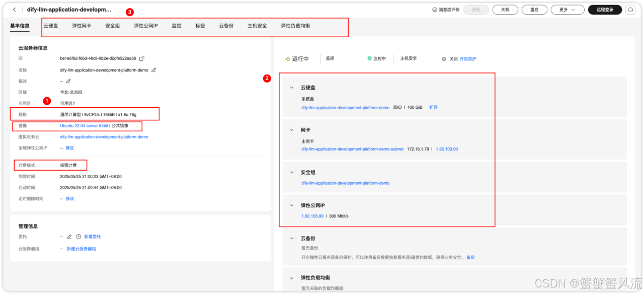This screenshot has height=294, width=644.
Task: Select the spec text 通用计算型 8vCPUs 16GiB
Action: (98, 114)
